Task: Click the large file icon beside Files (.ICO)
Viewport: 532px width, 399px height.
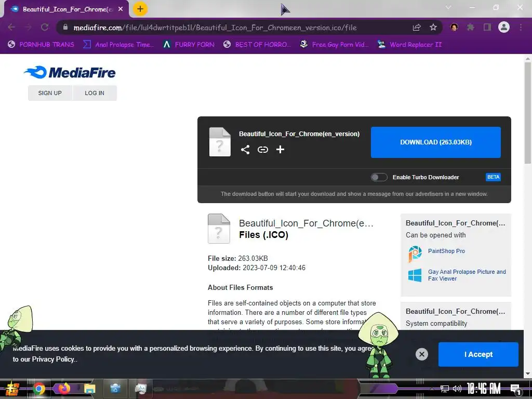Action: coord(219,229)
